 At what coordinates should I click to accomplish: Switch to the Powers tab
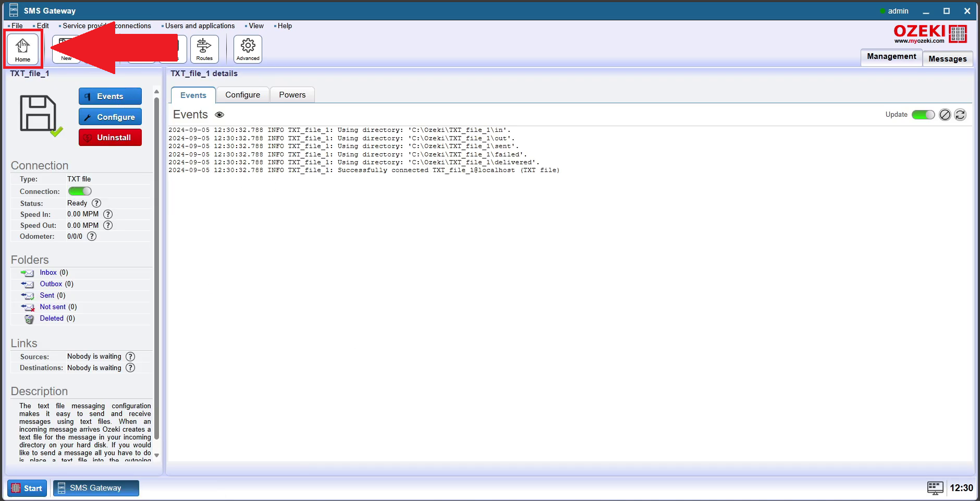(292, 95)
